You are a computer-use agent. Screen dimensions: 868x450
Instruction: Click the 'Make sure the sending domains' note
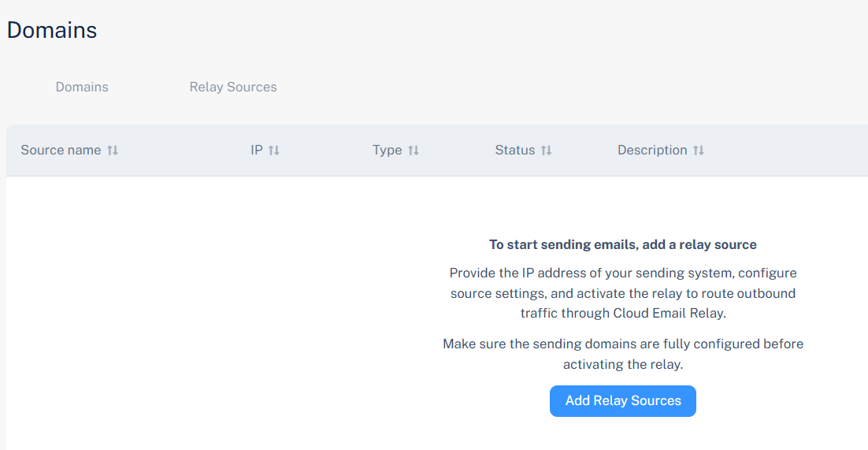[x=622, y=354]
